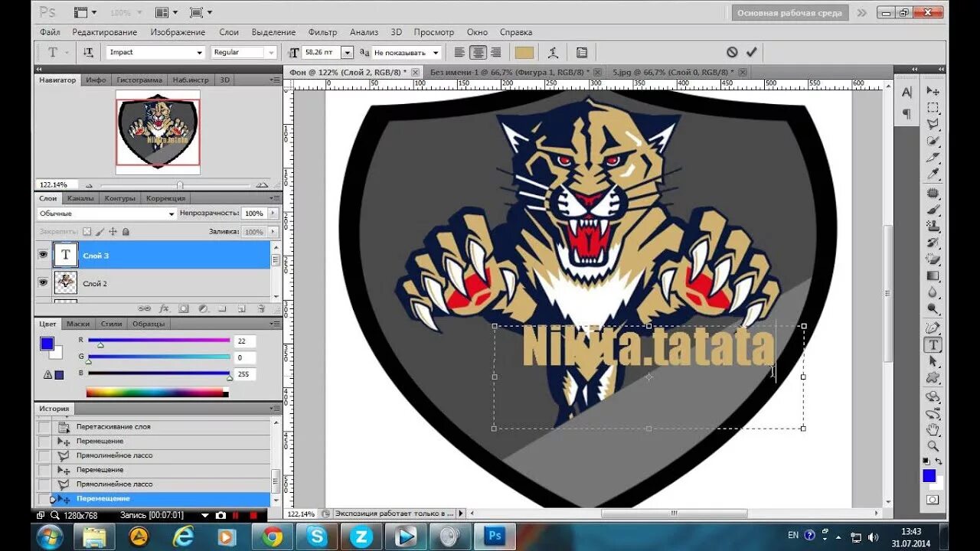
Task: Hide layer Слой 3
Action: pos(43,255)
